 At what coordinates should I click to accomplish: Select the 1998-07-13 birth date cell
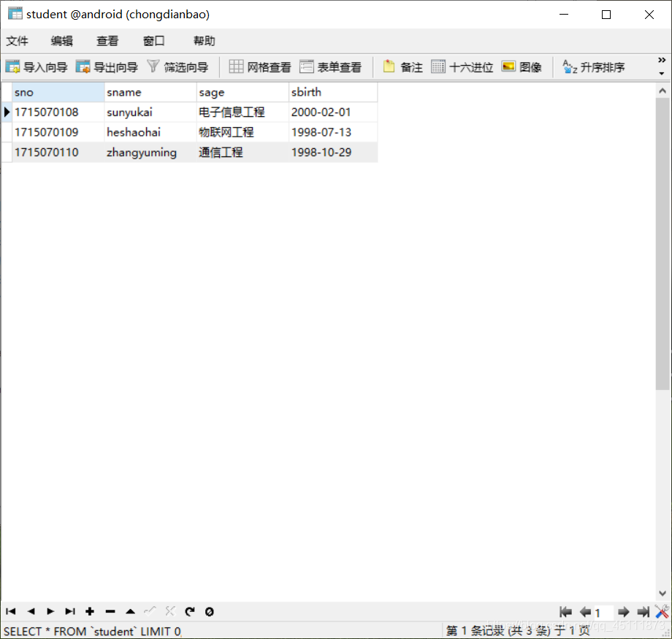(333, 132)
